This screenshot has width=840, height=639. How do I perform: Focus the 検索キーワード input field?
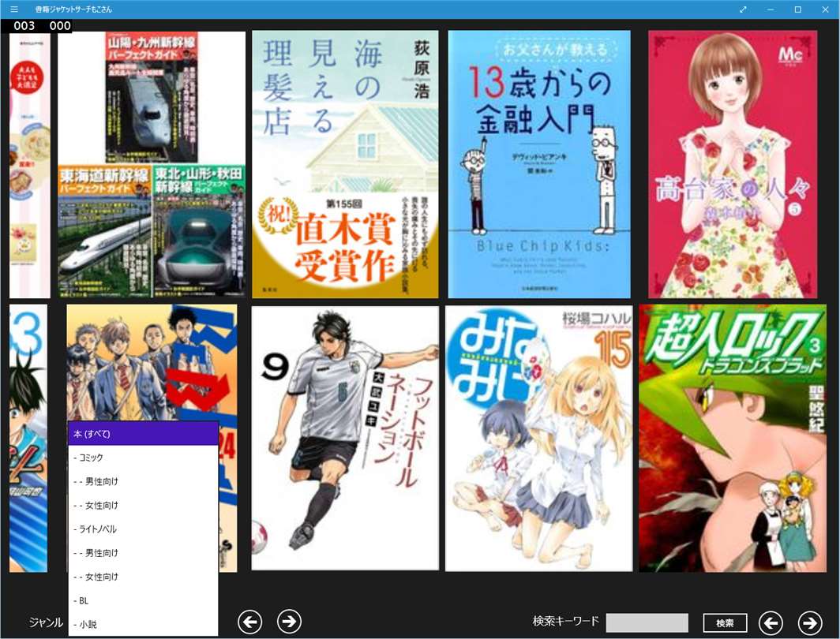click(647, 623)
